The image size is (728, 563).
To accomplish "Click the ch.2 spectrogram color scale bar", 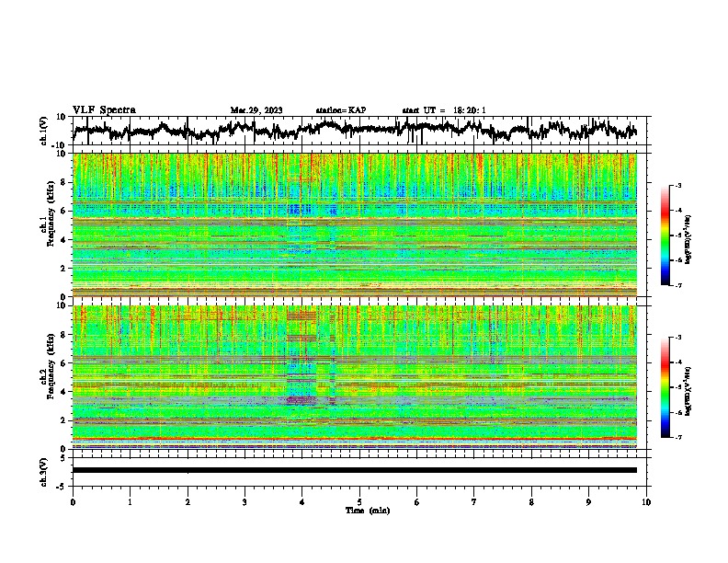I will 665,387.
